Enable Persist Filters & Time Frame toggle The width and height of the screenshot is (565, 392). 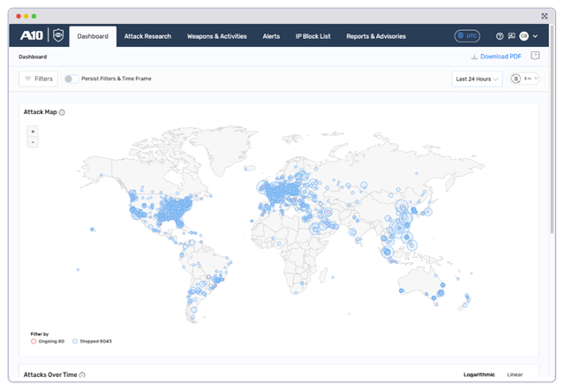[71, 79]
